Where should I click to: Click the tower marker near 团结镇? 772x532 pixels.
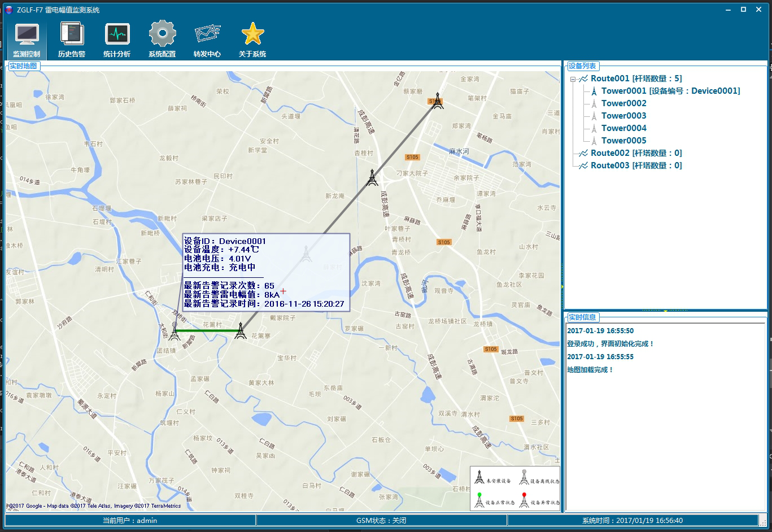click(175, 332)
